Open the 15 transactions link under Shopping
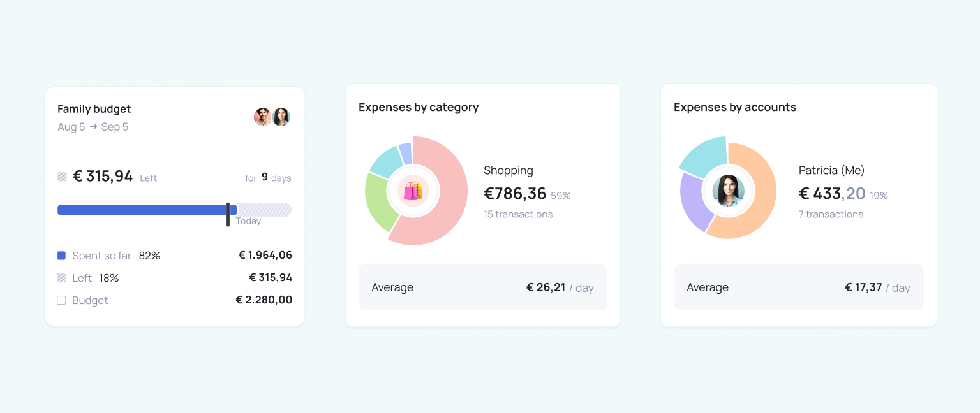Screen dimensions: 980x413 coord(518,214)
